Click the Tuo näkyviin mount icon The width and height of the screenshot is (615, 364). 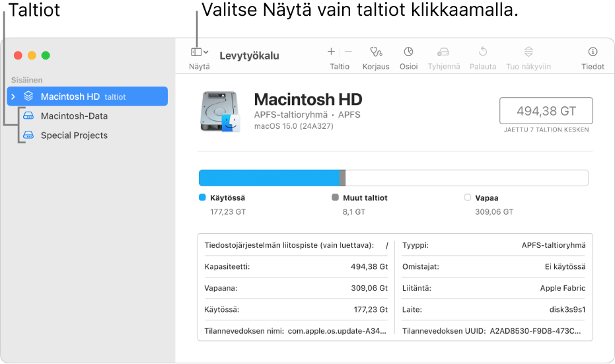click(528, 52)
